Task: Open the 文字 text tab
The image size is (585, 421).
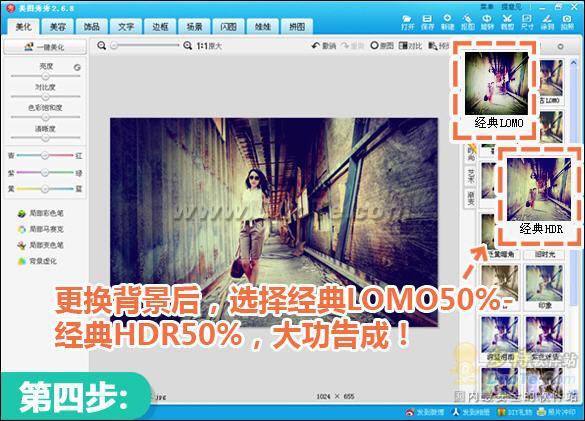Action: pos(126,26)
